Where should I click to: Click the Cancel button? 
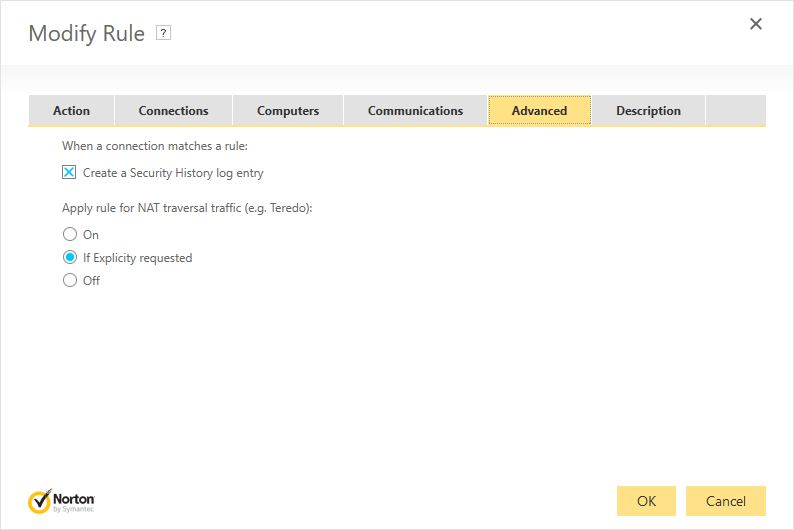coord(726,501)
